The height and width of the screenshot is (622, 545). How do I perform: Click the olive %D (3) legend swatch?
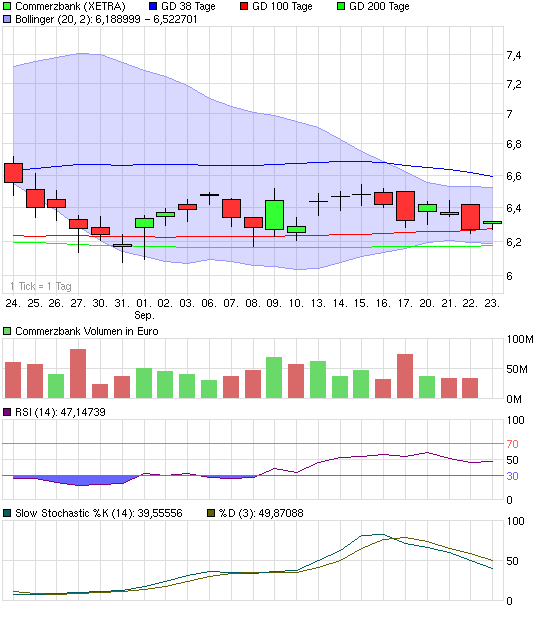pyautogui.click(x=211, y=513)
